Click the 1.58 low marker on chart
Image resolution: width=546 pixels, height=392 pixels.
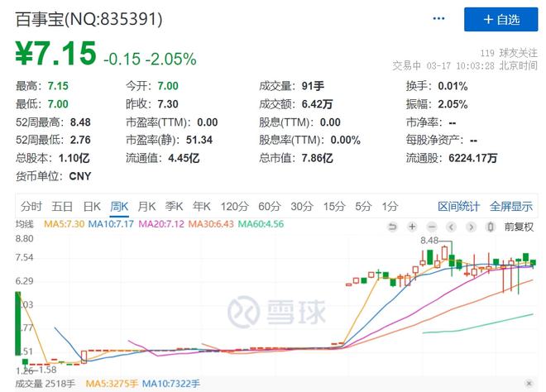click(x=47, y=370)
